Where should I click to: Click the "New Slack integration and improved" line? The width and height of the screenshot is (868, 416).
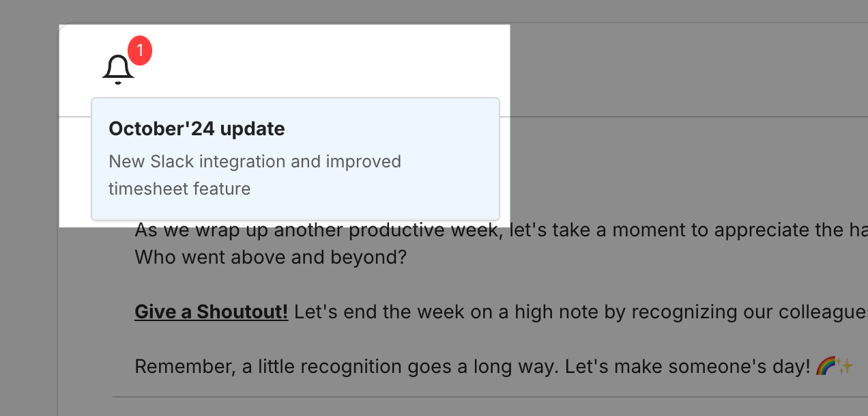[255, 162]
